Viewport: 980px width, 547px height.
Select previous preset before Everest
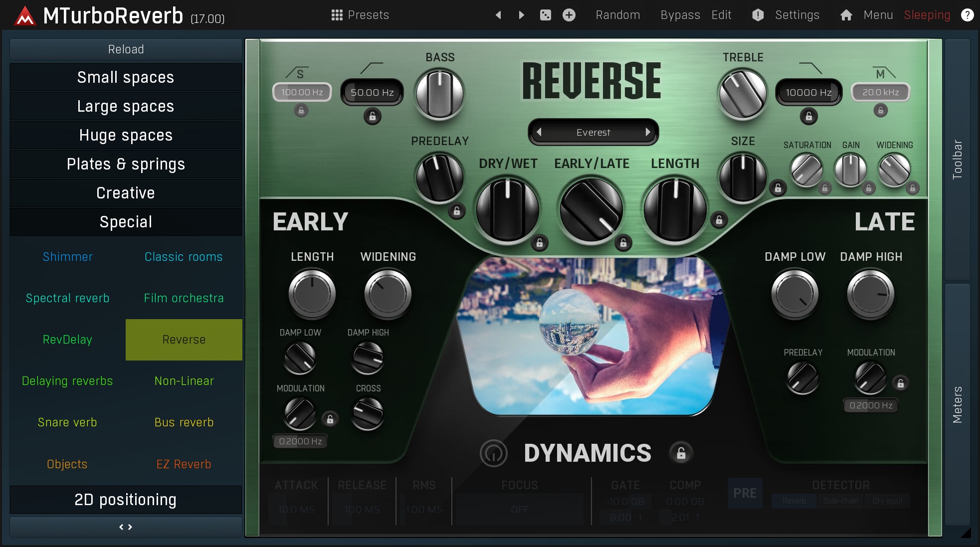point(539,132)
